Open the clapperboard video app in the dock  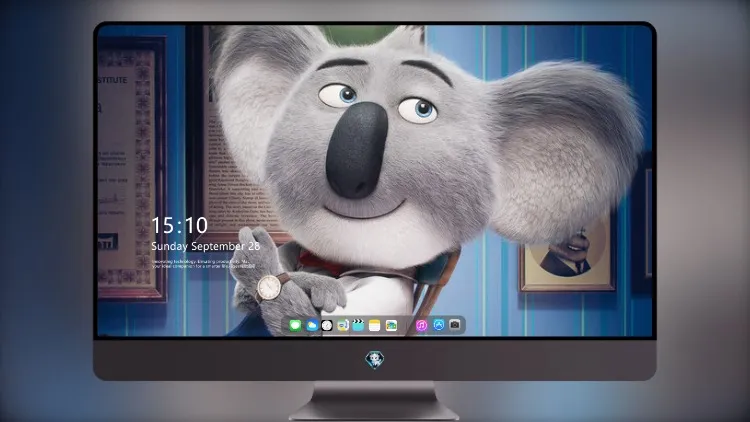pyautogui.click(x=358, y=325)
